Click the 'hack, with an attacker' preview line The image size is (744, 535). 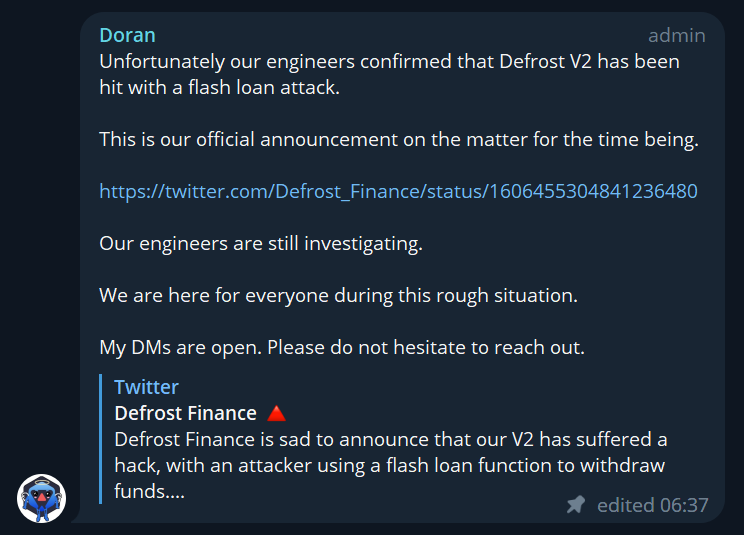(x=390, y=465)
